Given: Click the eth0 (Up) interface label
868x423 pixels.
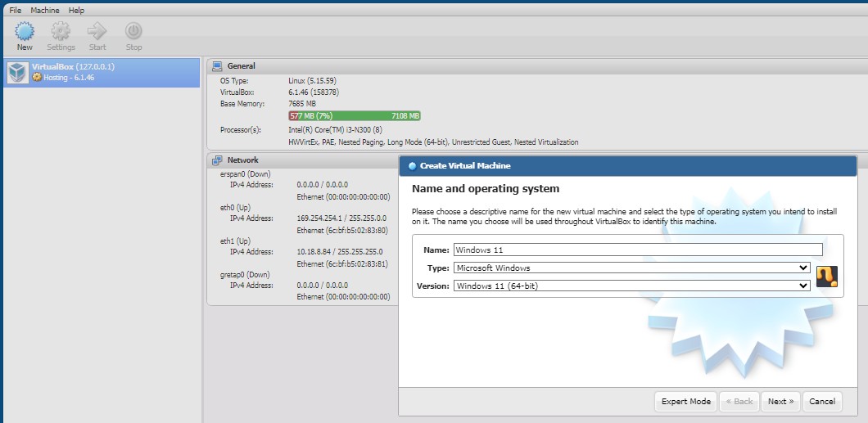Looking at the screenshot, I should coord(235,208).
